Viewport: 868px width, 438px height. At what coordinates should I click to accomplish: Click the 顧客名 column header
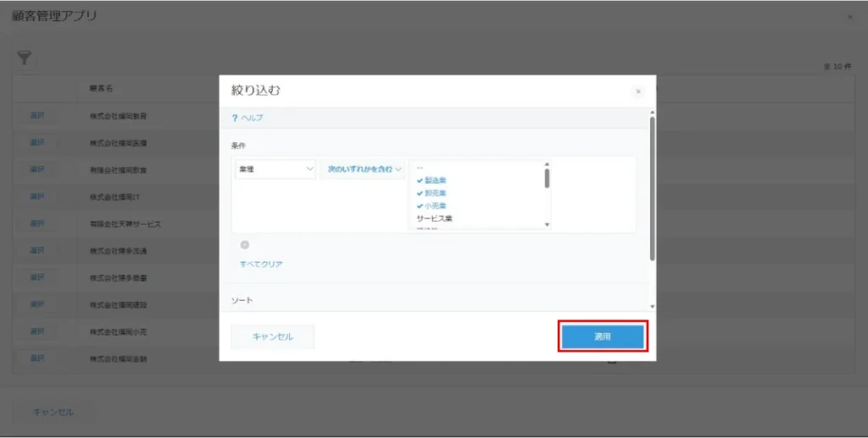pos(102,88)
